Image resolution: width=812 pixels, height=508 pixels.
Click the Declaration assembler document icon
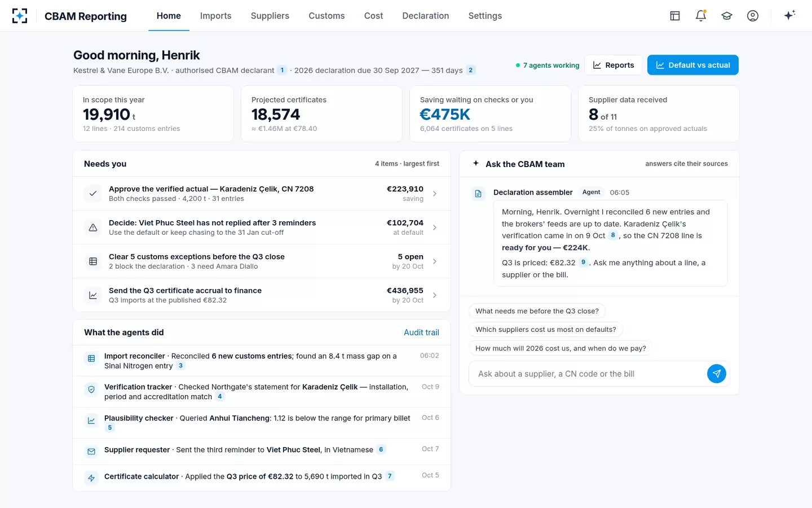tap(478, 194)
